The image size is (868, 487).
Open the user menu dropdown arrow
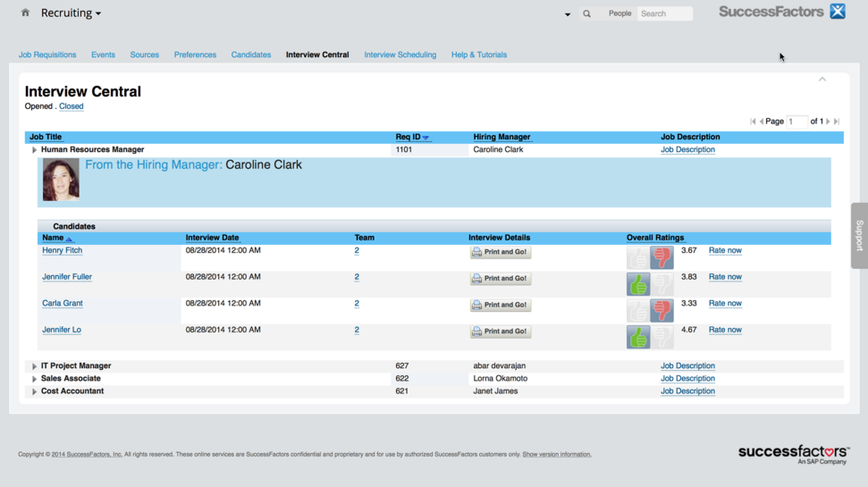tap(568, 14)
